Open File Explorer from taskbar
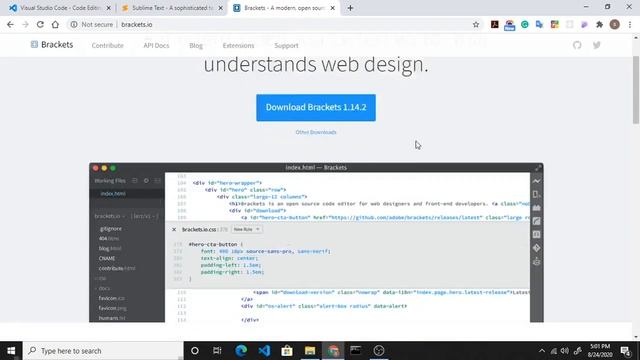This screenshot has height=360, width=640. (x=310, y=351)
